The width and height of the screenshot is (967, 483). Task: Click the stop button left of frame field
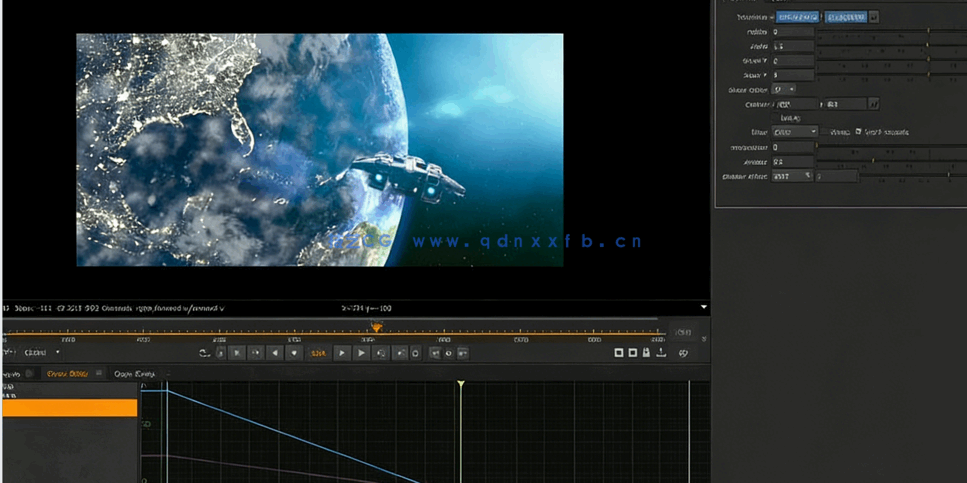pos(294,352)
